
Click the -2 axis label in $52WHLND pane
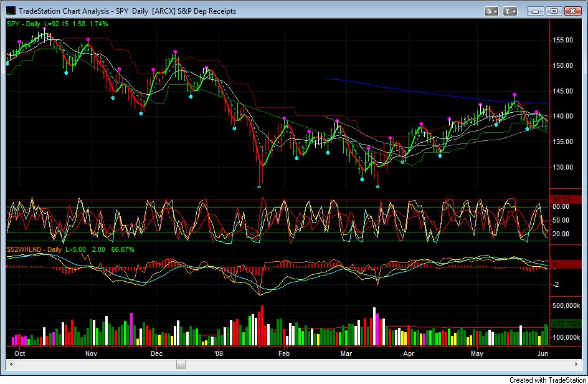coord(556,284)
